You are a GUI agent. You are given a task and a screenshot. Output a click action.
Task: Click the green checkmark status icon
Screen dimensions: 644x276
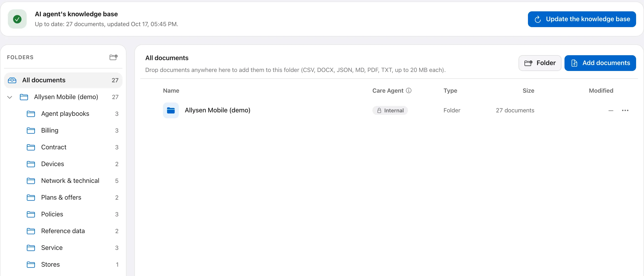(x=17, y=19)
